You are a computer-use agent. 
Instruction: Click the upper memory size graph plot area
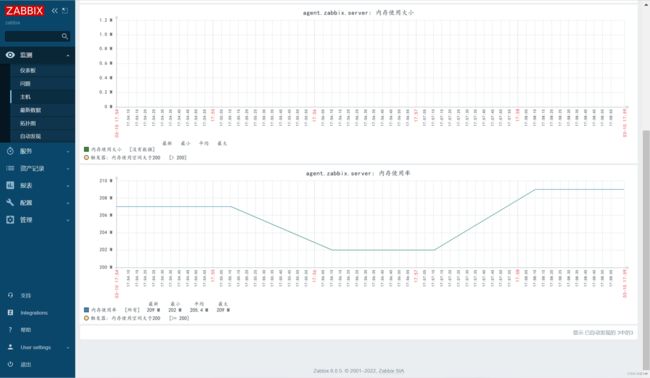click(x=371, y=63)
